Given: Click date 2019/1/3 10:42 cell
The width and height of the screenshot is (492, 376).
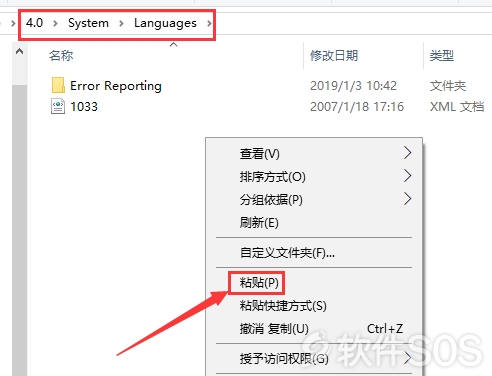Looking at the screenshot, I should (x=353, y=86).
